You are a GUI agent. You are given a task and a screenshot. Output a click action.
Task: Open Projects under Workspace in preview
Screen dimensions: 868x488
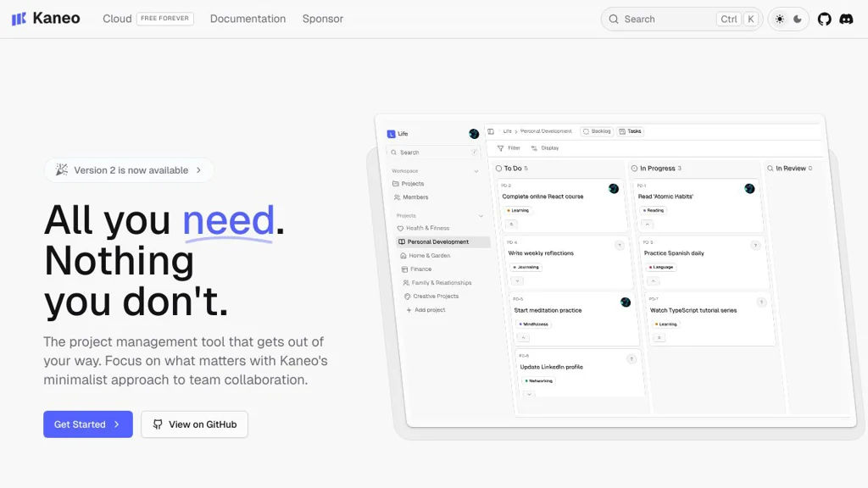point(408,184)
